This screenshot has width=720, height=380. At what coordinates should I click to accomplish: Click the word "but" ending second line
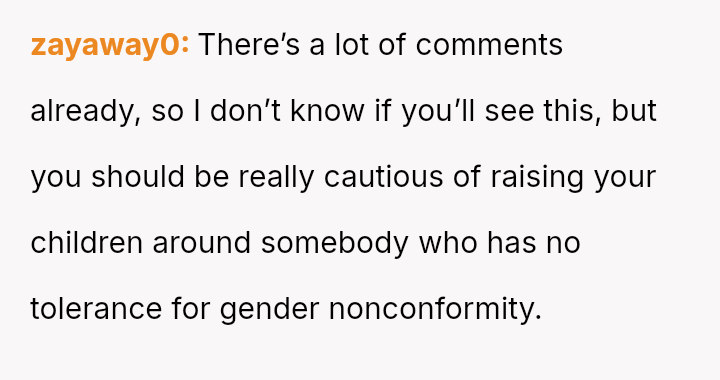(634, 111)
